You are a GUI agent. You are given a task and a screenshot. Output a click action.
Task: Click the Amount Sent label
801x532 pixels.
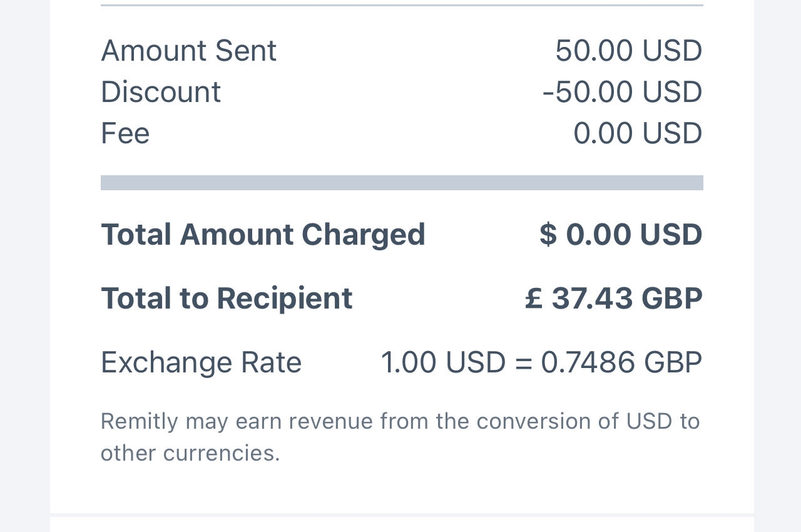[x=188, y=51]
